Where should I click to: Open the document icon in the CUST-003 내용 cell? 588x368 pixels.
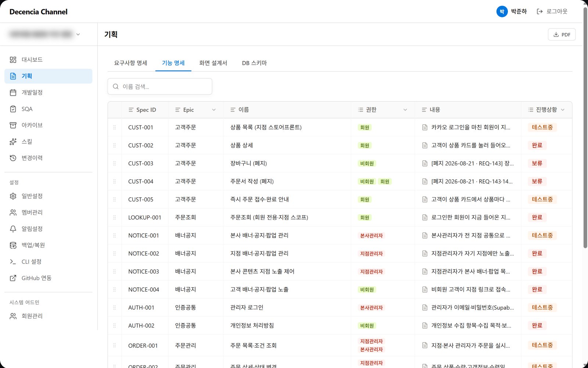coord(425,163)
